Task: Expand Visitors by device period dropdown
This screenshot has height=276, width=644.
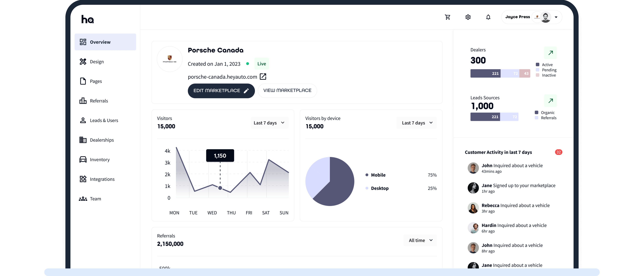Action: point(417,123)
